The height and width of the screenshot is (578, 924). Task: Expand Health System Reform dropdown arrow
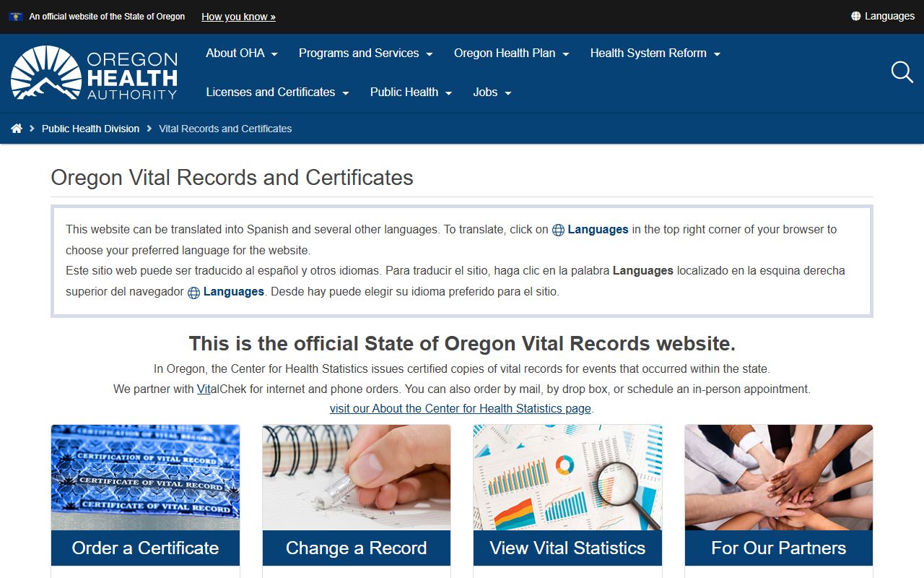pos(717,54)
